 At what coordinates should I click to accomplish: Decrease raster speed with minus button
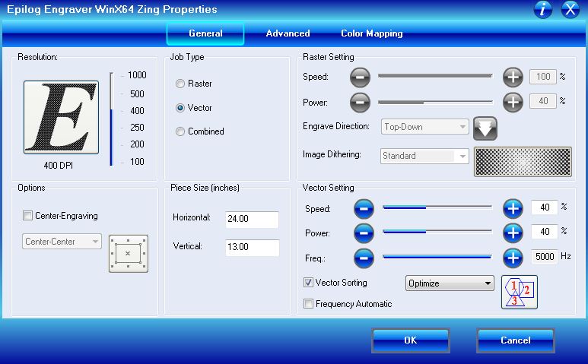pos(360,78)
